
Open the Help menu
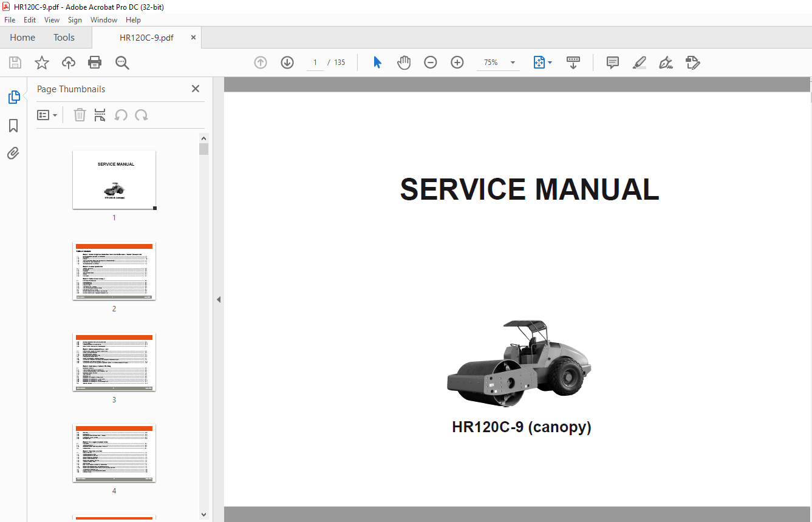[x=133, y=20]
